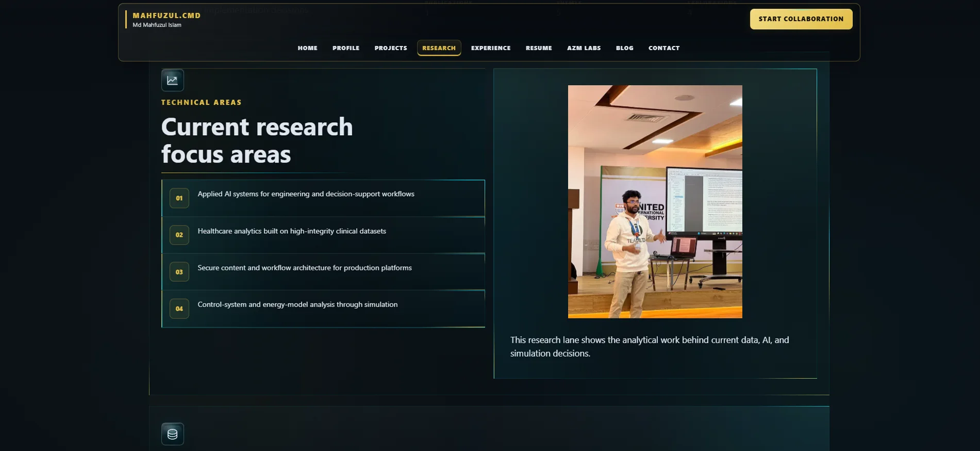980x451 pixels.
Task: Open the presentation photo thumbnail
Action: tap(655, 202)
